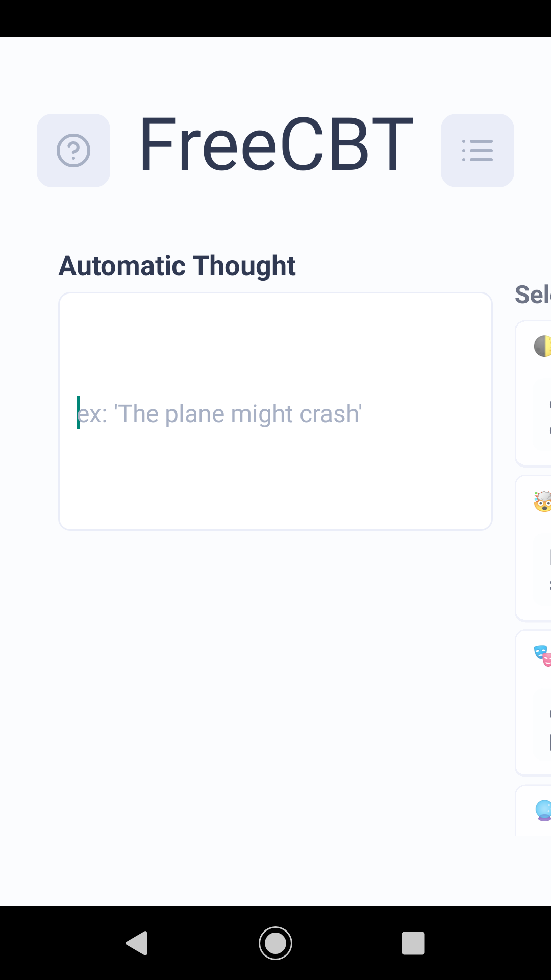Screen dimensions: 551x980
Task: Focus the Automatic Thought text box
Action: [x=275, y=411]
